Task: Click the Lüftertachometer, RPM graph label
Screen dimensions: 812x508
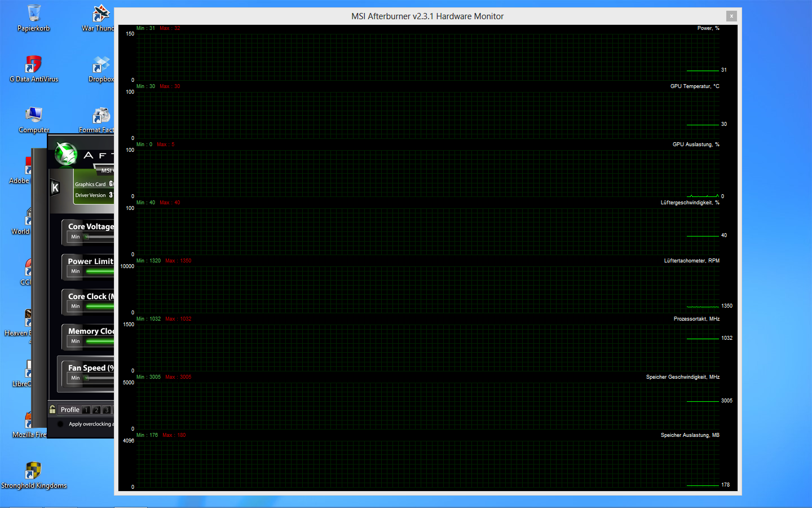Action: [692, 261]
